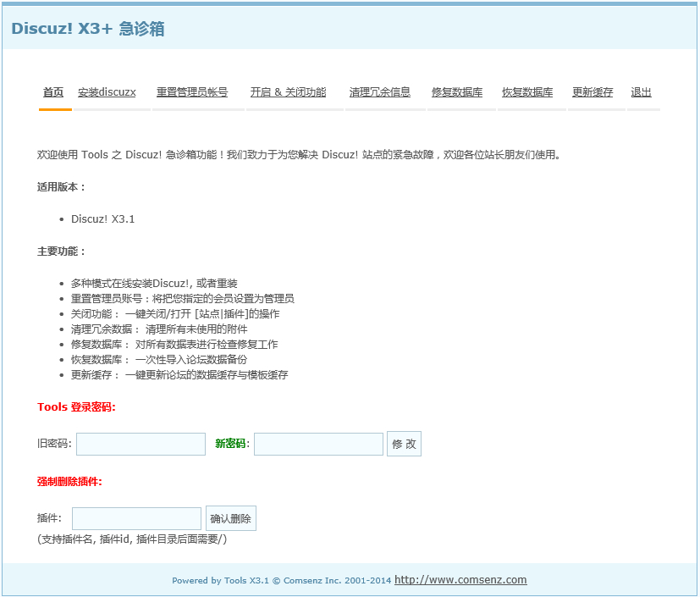Click into the 新密码 input field
This screenshot has height=597, width=700.
pyautogui.click(x=318, y=444)
